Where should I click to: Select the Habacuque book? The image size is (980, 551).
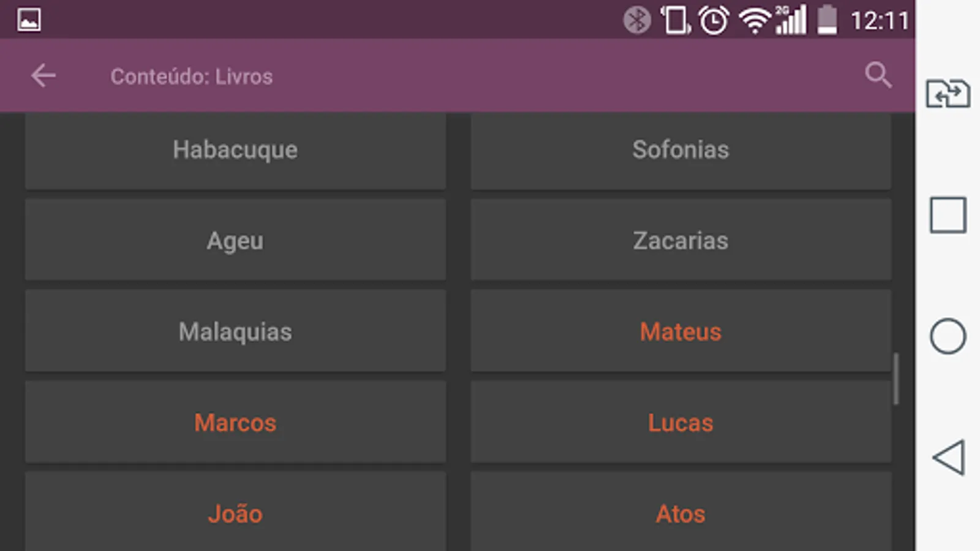(x=235, y=150)
